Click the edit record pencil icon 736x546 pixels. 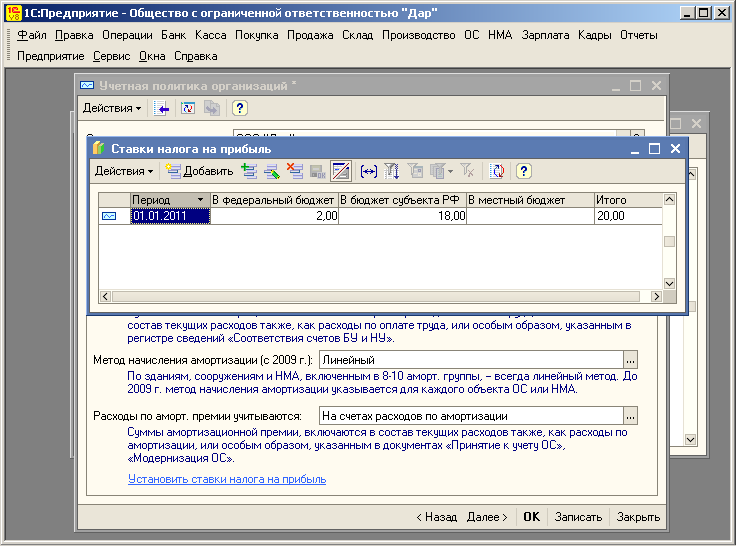click(x=272, y=171)
